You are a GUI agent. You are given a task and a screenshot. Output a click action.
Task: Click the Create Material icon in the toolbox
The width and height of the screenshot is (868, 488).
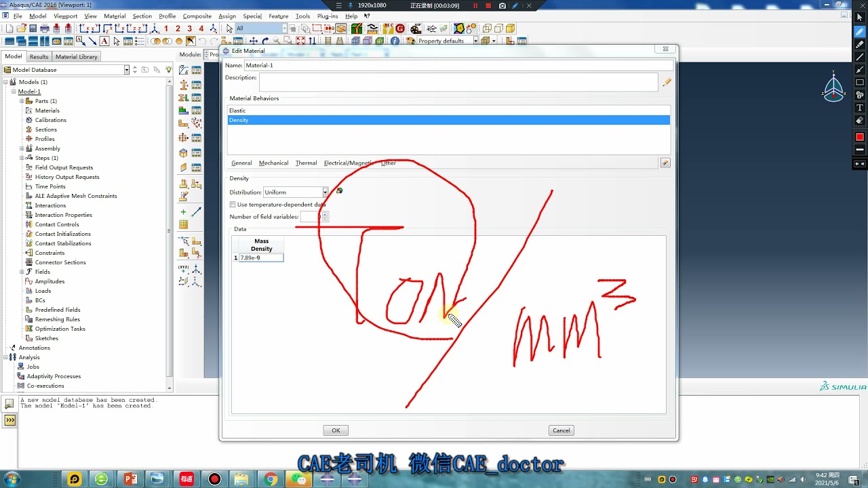tap(183, 70)
